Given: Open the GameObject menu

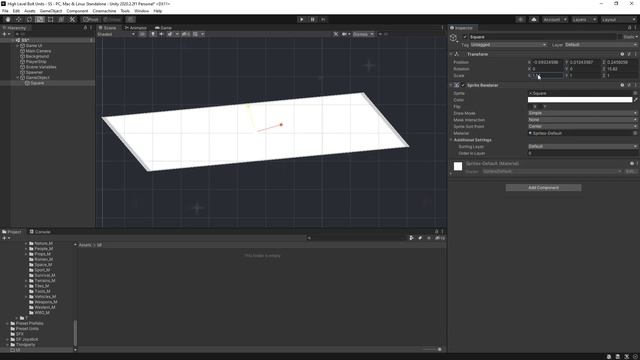Looking at the screenshot, I should (51, 11).
